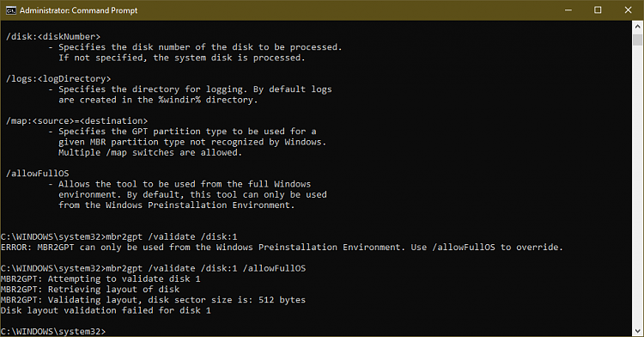Click the empty scrollbar track below thumb
The image size is (644, 337).
[x=637, y=185]
